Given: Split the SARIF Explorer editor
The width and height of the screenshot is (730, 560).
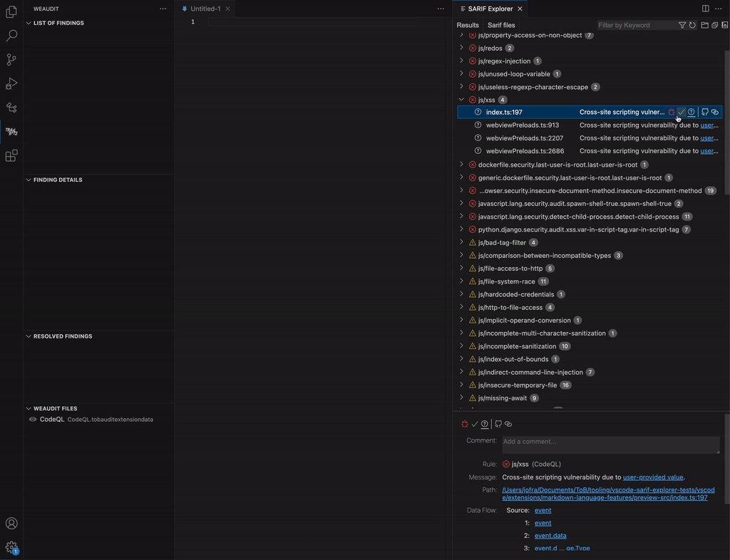Looking at the screenshot, I should (705, 9).
